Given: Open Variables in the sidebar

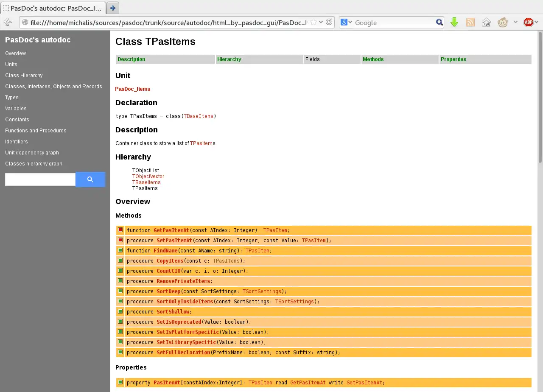Looking at the screenshot, I should (16, 109).
